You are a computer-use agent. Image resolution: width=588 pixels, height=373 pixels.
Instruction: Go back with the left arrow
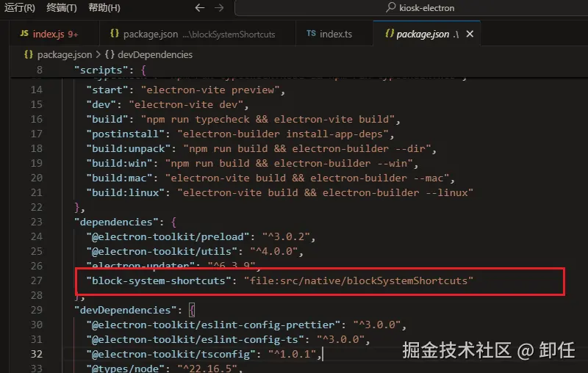(199, 7)
